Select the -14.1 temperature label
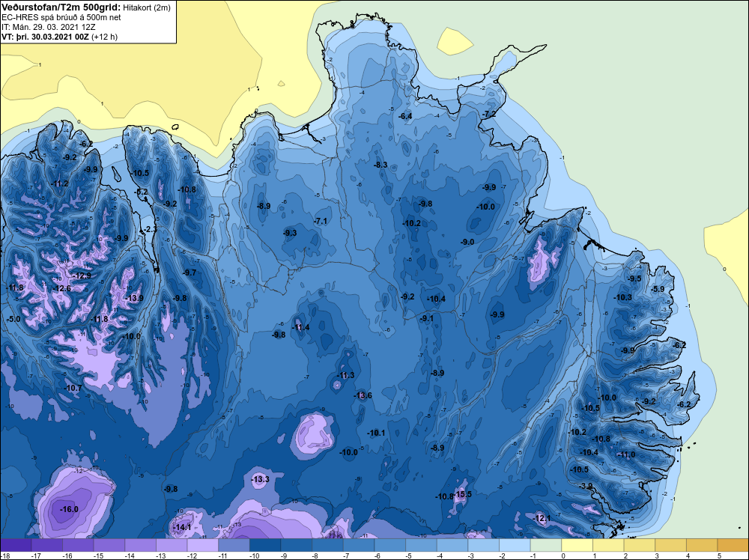This screenshot has height=560, width=749. (182, 527)
